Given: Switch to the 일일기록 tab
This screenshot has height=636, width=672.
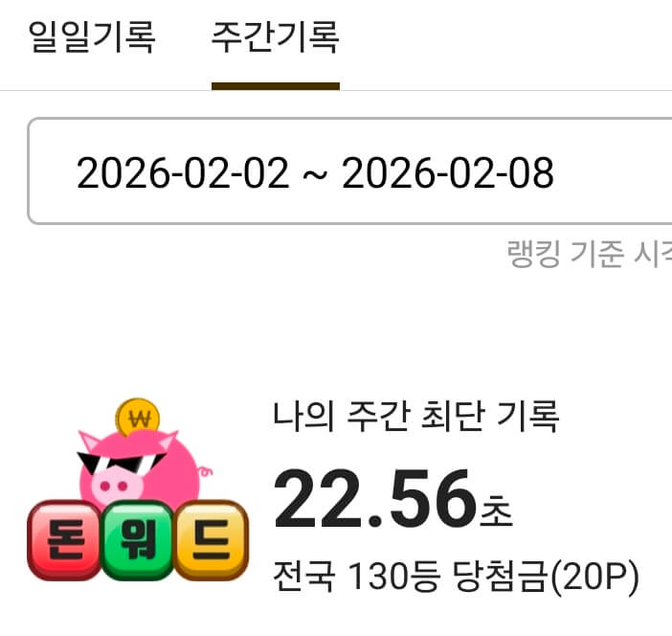Looking at the screenshot, I should [92, 37].
